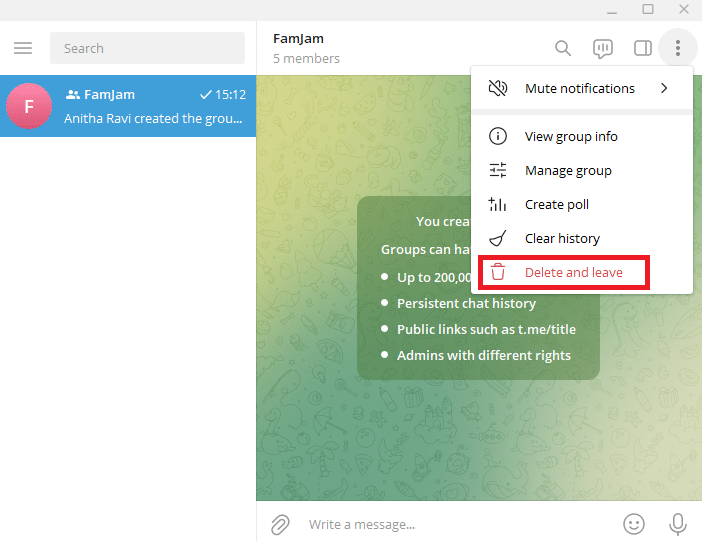Click the red trash bin icon
The height and width of the screenshot is (541, 702).
498,272
